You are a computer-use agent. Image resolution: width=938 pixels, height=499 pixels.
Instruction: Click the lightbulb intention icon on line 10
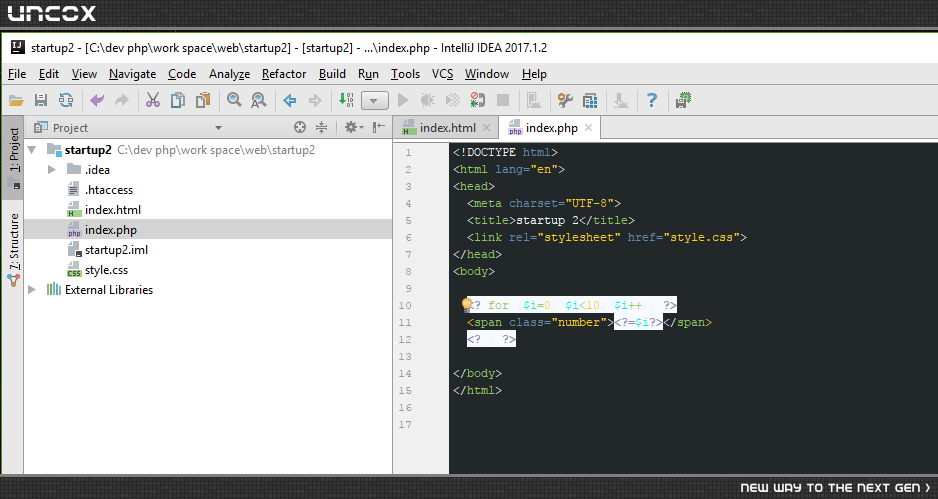pos(467,305)
